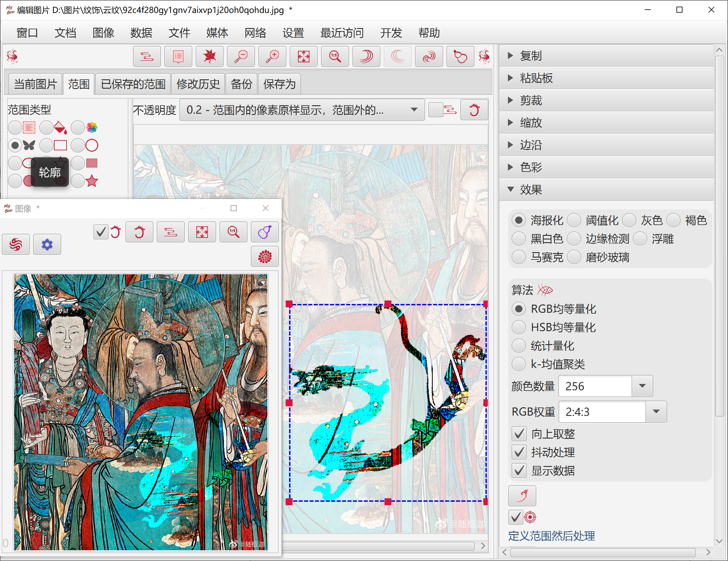Screen dimensions: 728x561
Task: Select the 边缘检测 effect radio button
Action: 574,239
